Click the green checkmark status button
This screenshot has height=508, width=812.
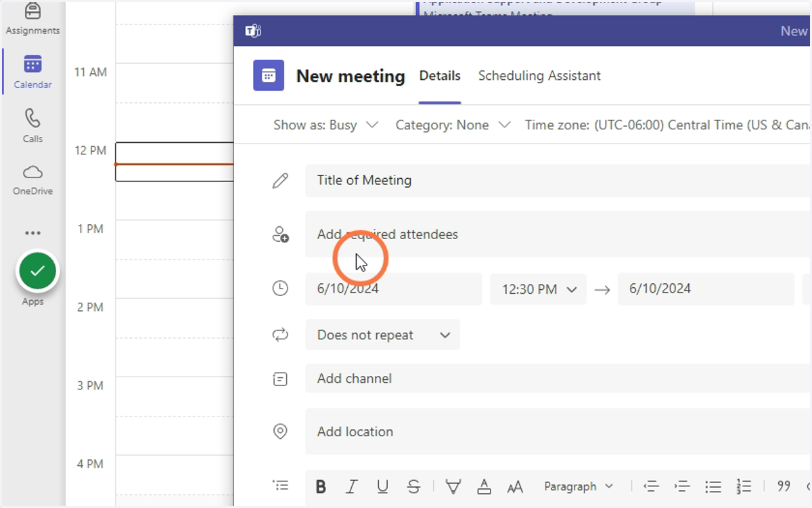38,271
